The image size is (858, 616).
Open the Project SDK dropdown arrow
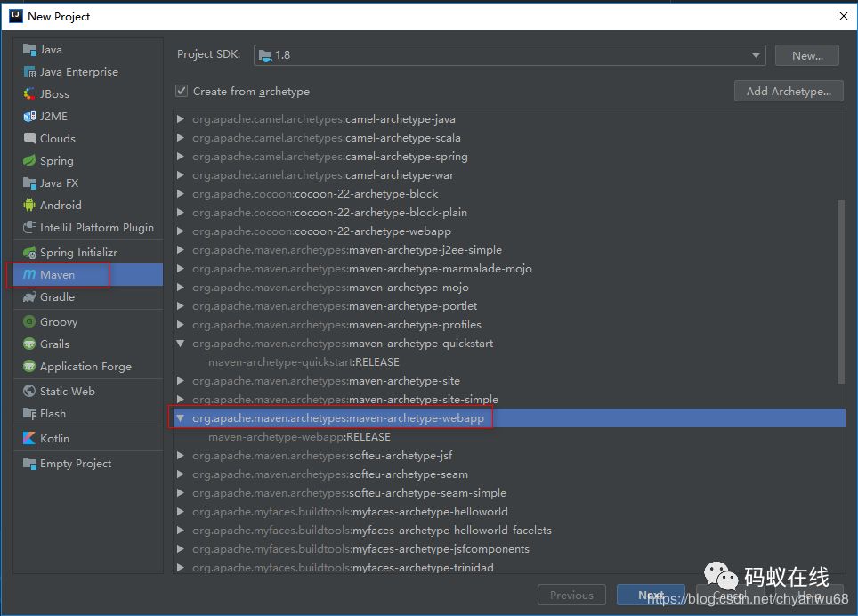[756, 55]
